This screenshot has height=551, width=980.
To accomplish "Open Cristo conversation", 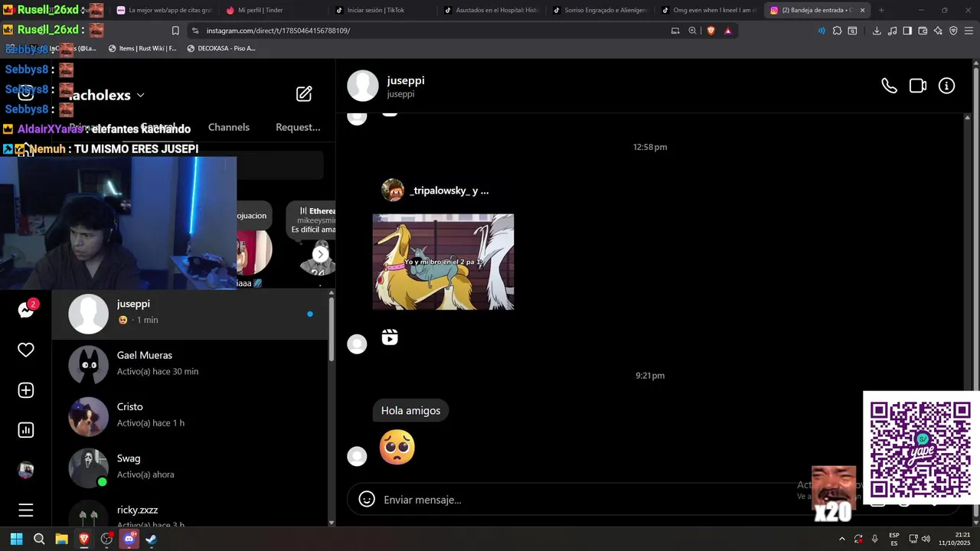I will [x=189, y=416].
